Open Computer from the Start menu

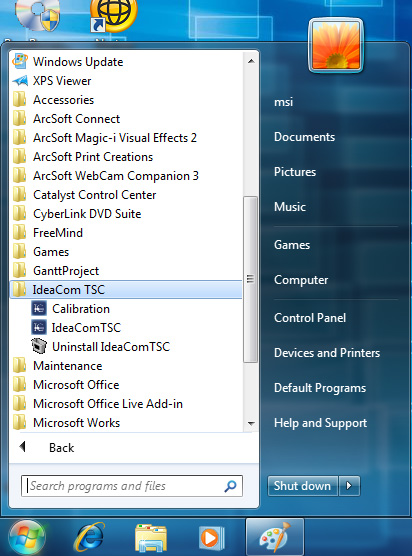click(x=301, y=280)
